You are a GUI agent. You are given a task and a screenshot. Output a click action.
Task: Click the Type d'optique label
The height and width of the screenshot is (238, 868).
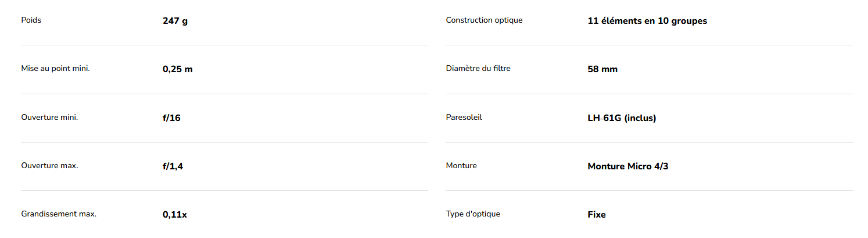click(x=473, y=214)
